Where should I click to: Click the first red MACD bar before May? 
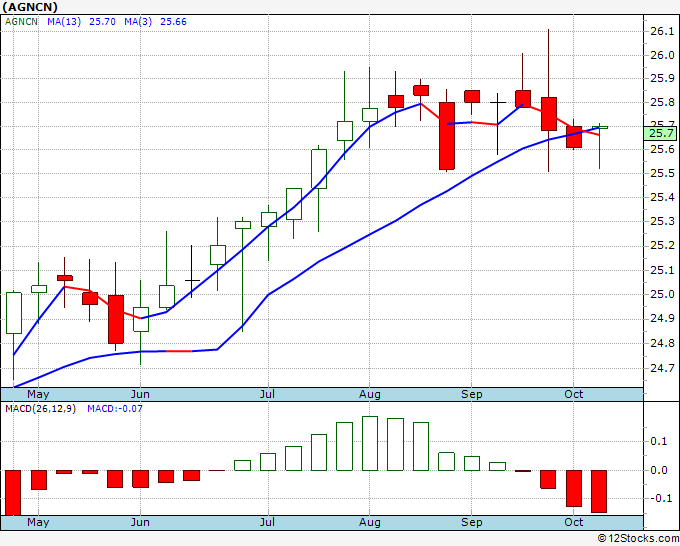(13, 493)
